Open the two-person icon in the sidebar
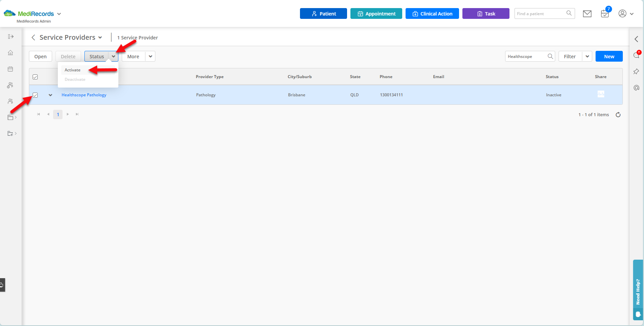644x326 pixels. (10, 101)
